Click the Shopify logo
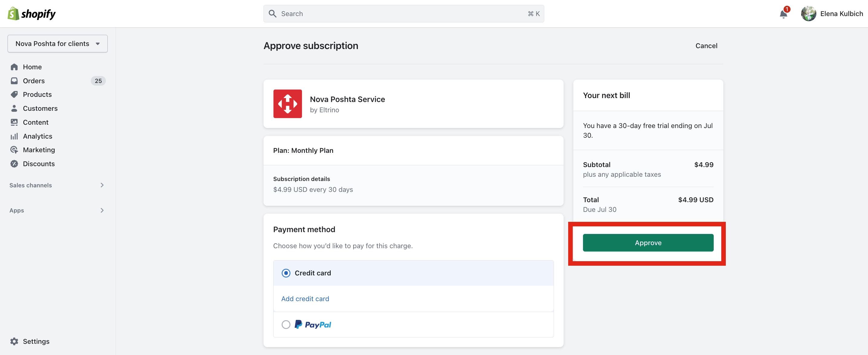The width and height of the screenshot is (868, 355). pyautogui.click(x=32, y=14)
